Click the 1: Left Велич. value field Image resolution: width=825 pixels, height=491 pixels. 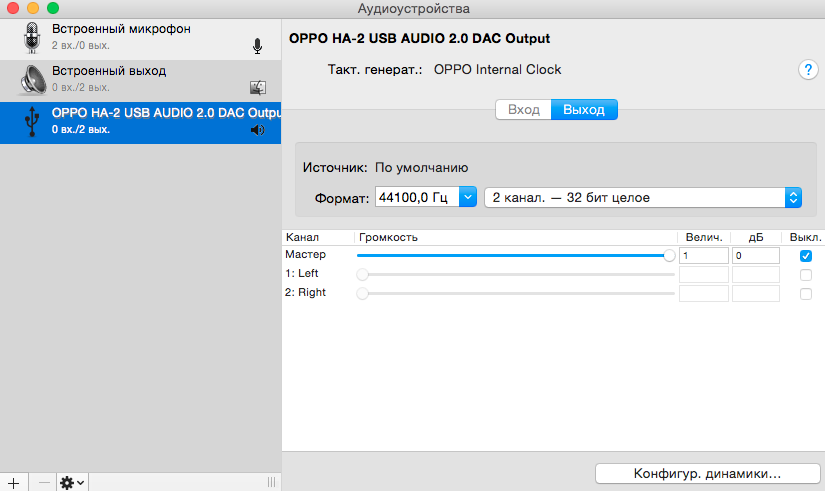point(703,274)
